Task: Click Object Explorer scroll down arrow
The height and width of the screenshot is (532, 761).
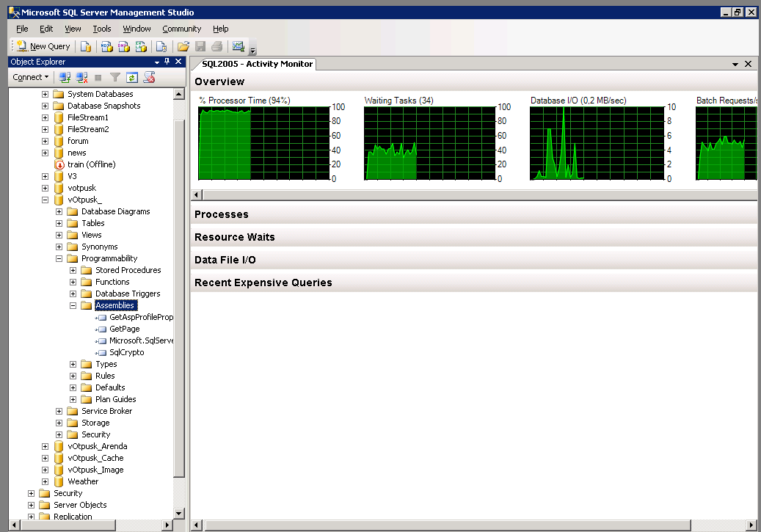Action: 178,514
